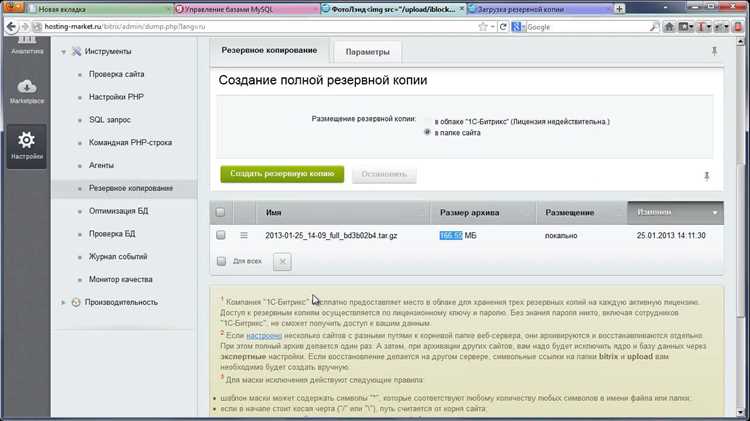Click the page vertical scrollbar

pos(740,227)
